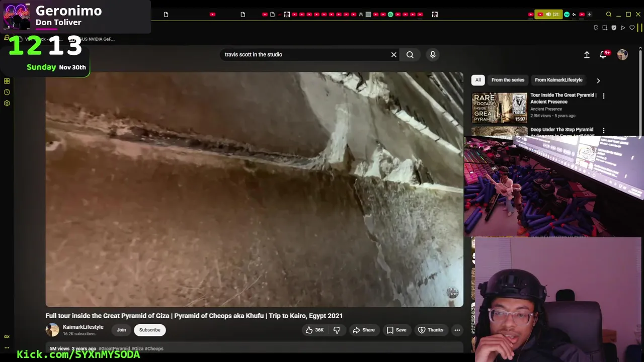Open options for Deep Under The Step Pyramid
Image resolution: width=644 pixels, height=362 pixels.
click(604, 131)
